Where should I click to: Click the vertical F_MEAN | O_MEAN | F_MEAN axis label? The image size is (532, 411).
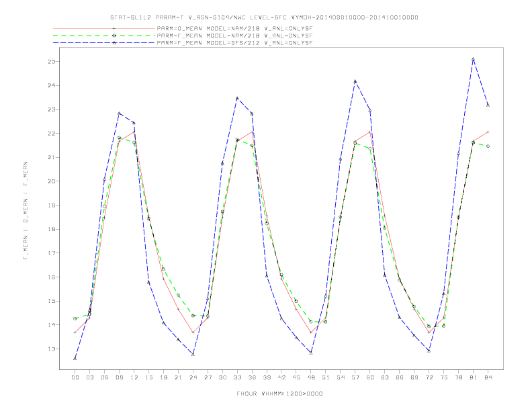26,211
